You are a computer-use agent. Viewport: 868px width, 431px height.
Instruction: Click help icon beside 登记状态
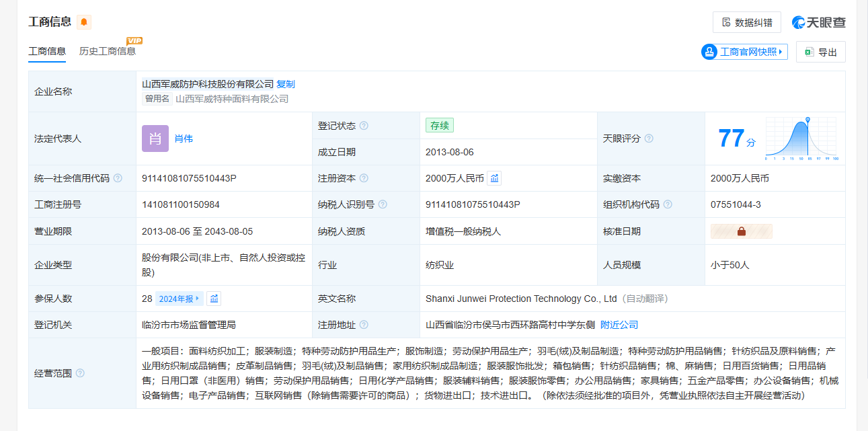coord(364,126)
